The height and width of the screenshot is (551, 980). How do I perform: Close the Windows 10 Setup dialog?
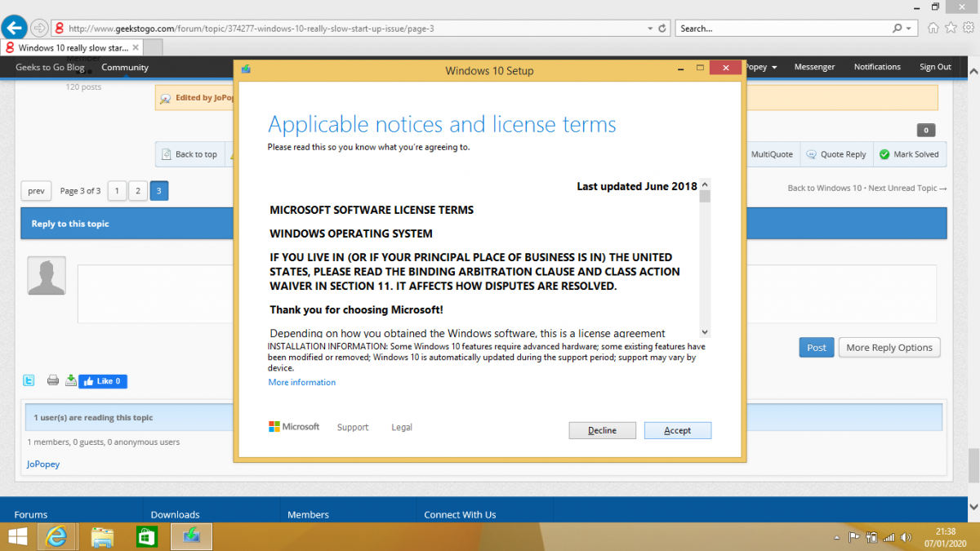(x=725, y=67)
